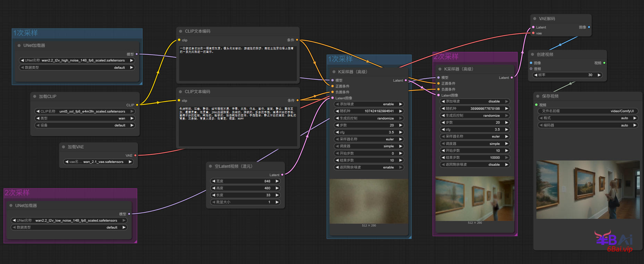
Task: Toggle 返回剩余噪波 set to disable
Action: 475,165
